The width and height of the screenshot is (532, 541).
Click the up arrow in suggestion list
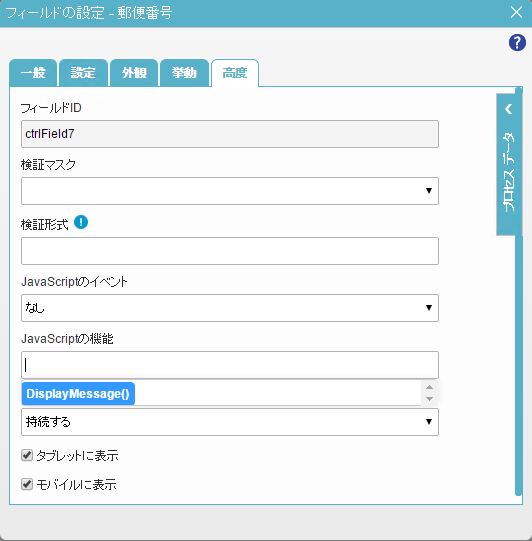click(x=429, y=387)
